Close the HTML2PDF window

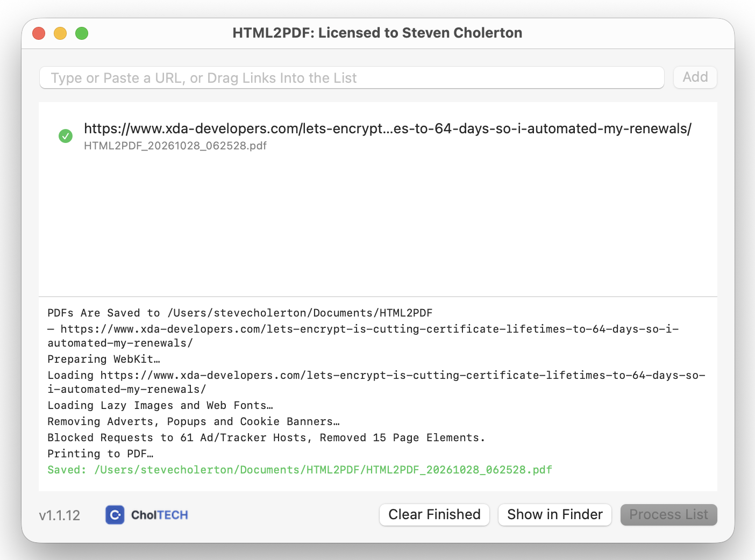click(x=39, y=33)
